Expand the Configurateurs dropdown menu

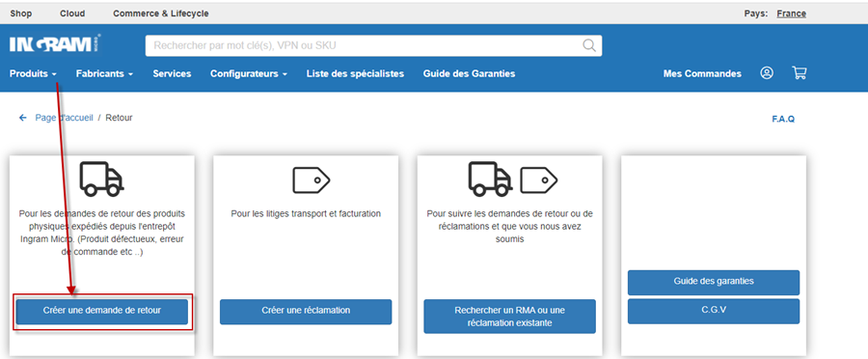249,73
